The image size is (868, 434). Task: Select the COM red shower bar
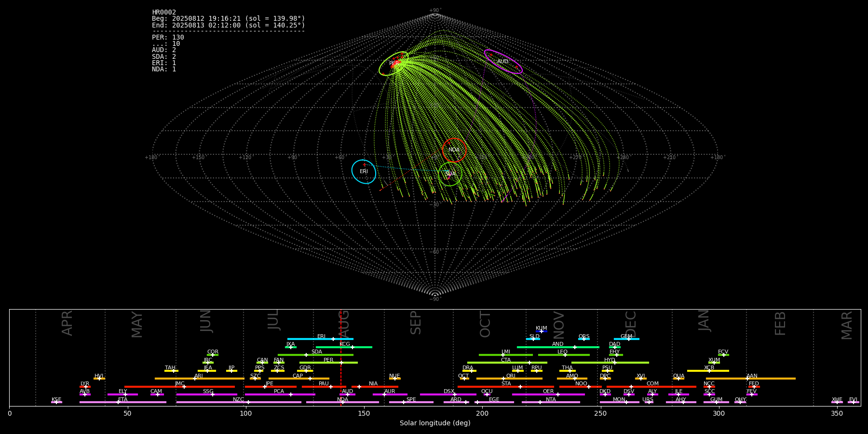(652, 387)
